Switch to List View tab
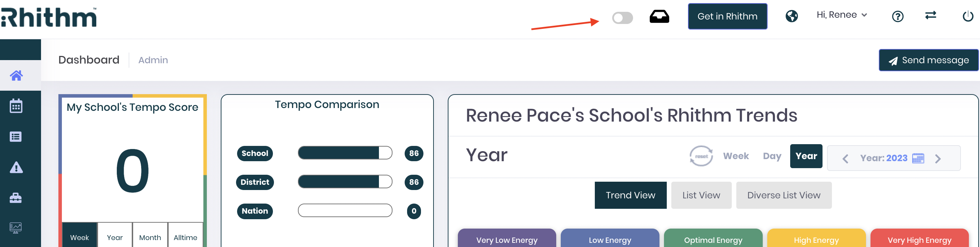The width and height of the screenshot is (980, 247). tap(701, 195)
